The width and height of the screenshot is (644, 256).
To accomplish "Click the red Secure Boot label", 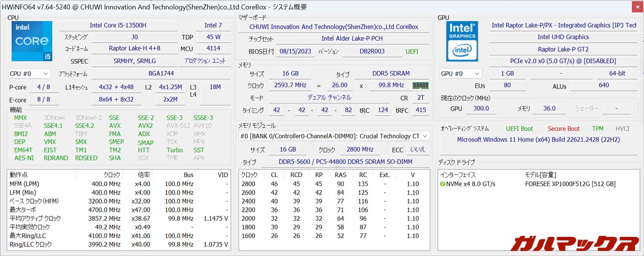I will coord(563,129).
